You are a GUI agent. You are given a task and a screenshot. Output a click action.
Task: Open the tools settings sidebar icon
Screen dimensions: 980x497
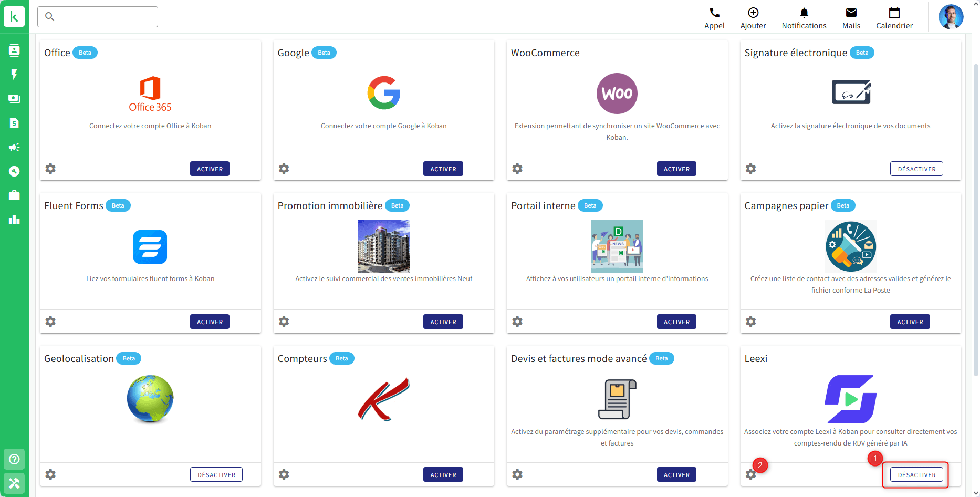coord(14,483)
